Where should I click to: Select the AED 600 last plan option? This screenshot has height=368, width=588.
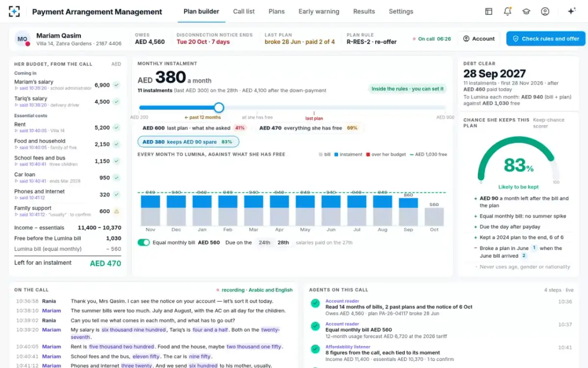coord(194,128)
